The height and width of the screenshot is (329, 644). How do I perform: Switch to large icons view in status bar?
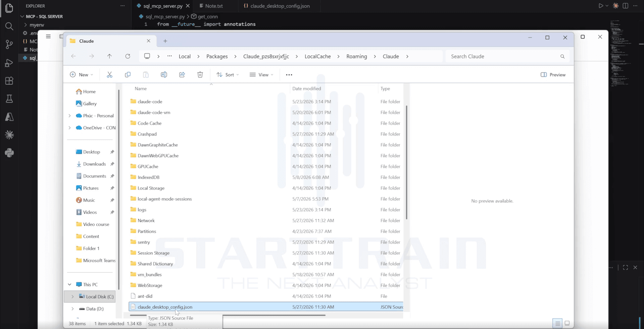(567, 323)
